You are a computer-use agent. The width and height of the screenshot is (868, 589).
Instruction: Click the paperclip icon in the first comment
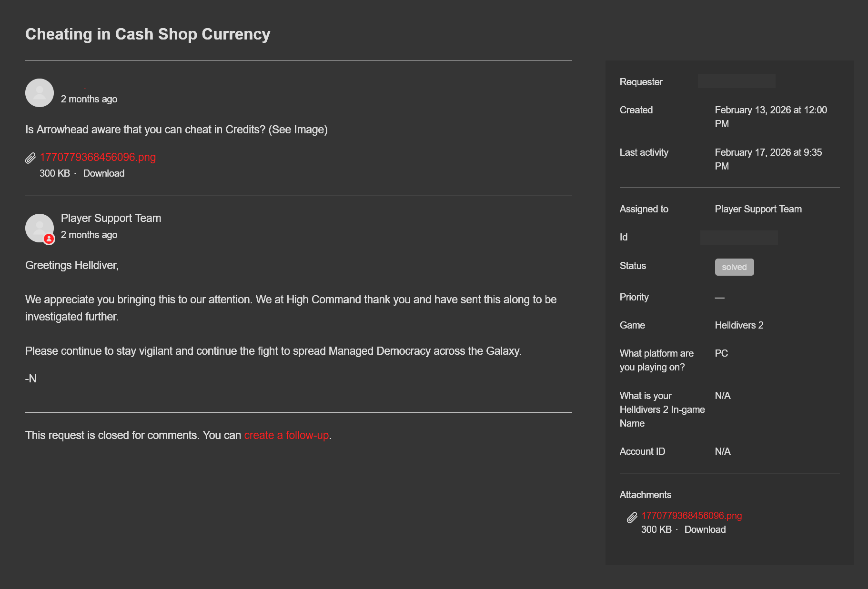pos(30,158)
